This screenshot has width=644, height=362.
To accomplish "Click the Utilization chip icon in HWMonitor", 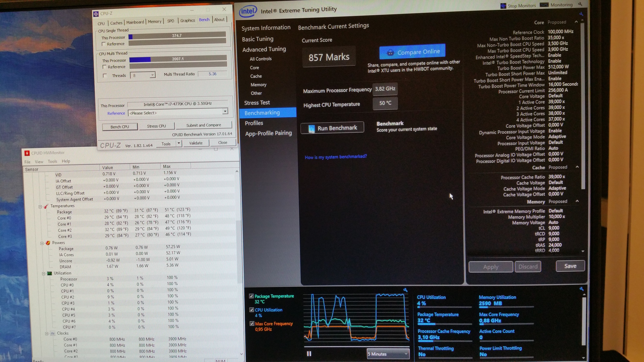I will coord(49,273).
